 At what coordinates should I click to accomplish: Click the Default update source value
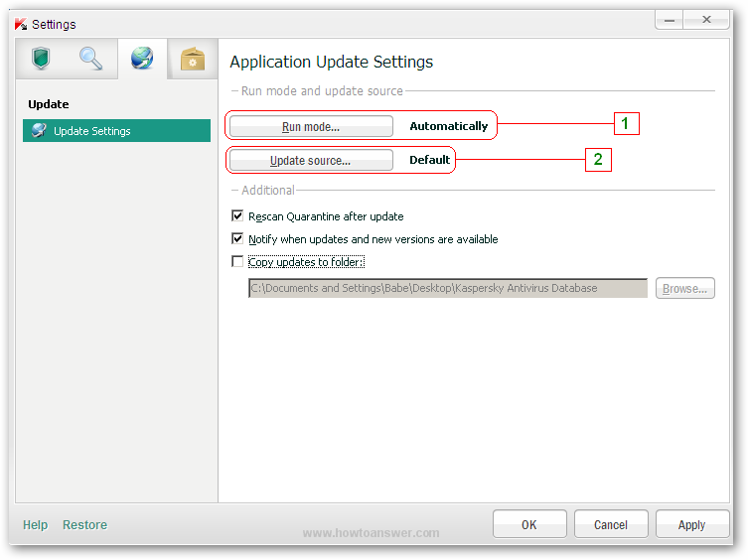(429, 160)
